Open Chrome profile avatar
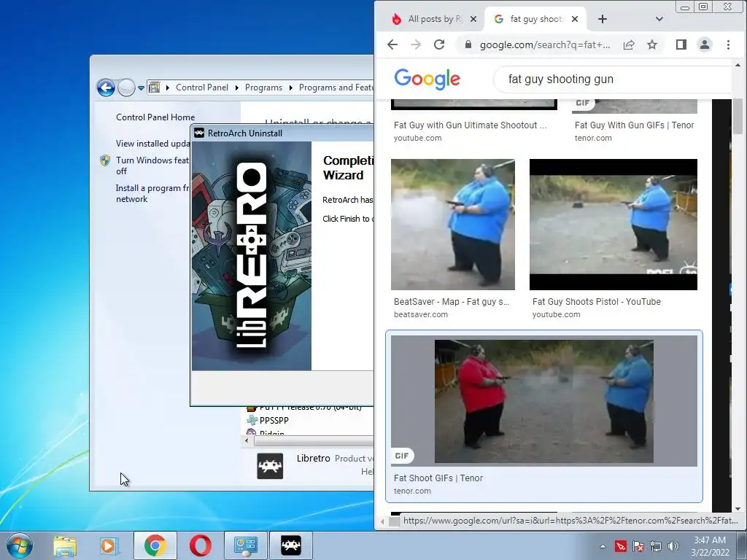Viewport: 747px width, 560px height. tap(705, 44)
